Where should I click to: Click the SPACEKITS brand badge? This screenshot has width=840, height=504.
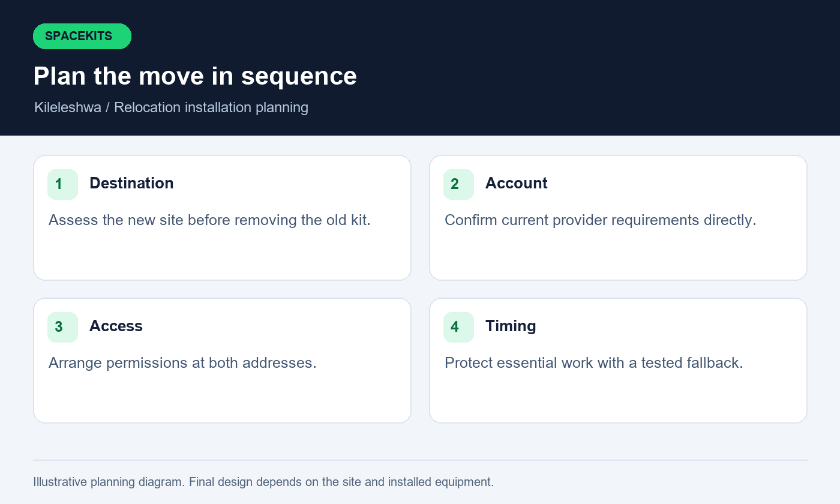[x=82, y=36]
